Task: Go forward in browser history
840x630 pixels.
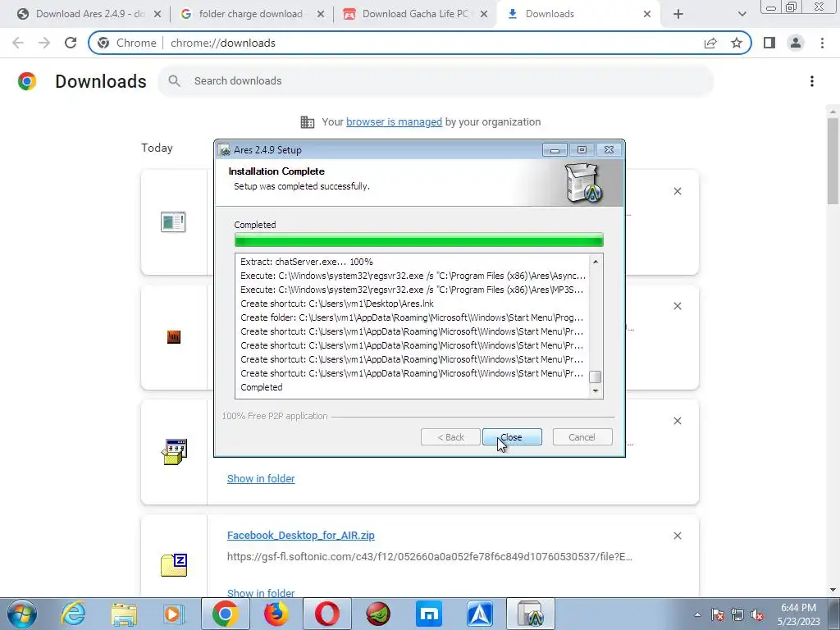Action: [44, 43]
